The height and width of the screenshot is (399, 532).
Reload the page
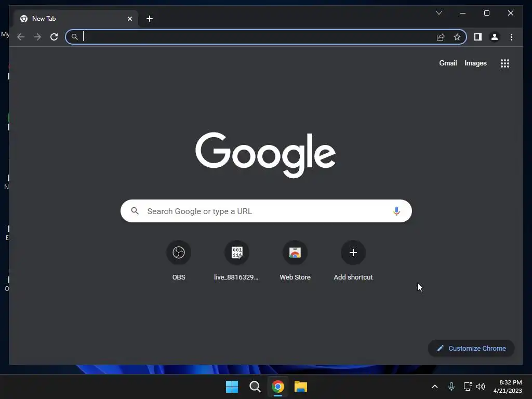coord(54,37)
